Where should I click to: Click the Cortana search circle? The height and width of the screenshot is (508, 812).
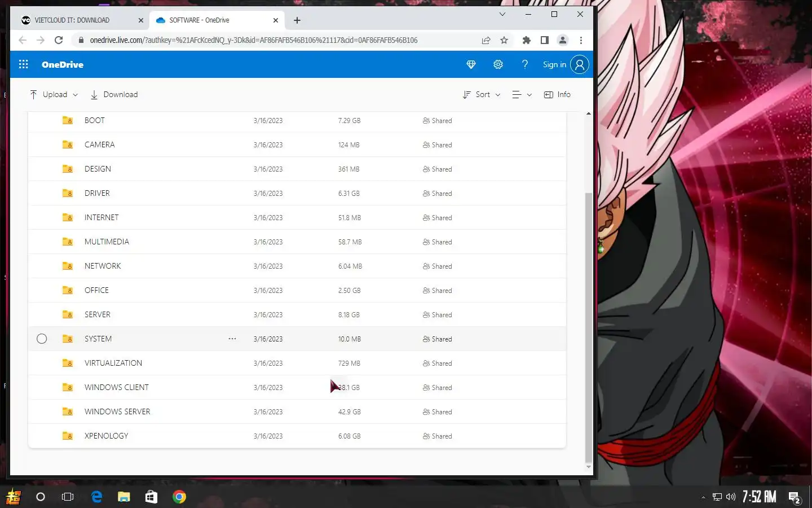(41, 497)
